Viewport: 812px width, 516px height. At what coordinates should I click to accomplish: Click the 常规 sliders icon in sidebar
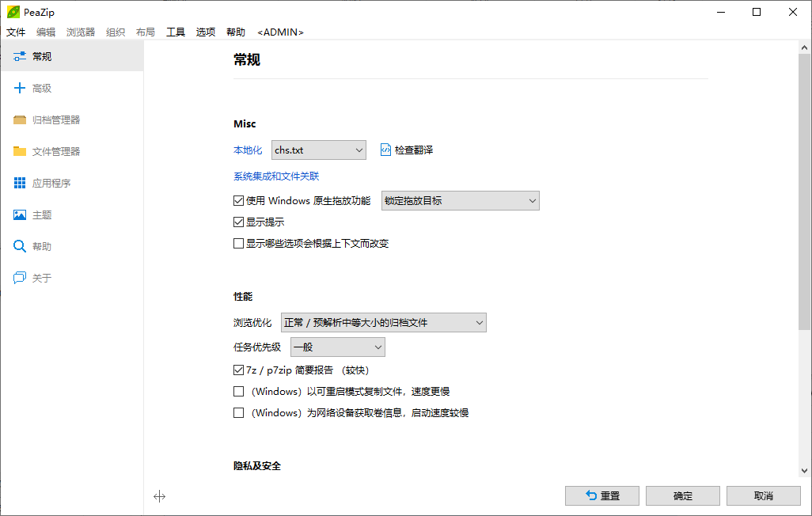pos(20,56)
